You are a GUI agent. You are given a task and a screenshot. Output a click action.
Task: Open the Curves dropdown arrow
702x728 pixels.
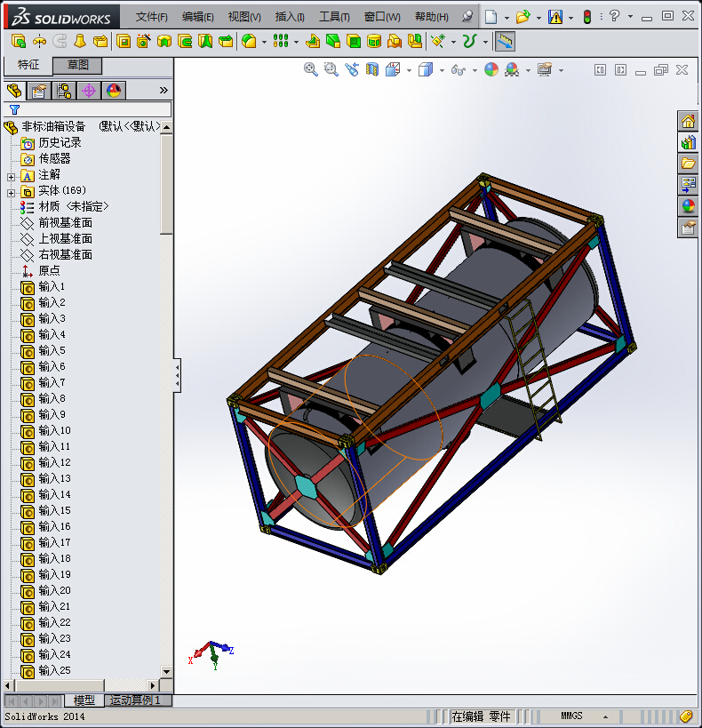485,43
